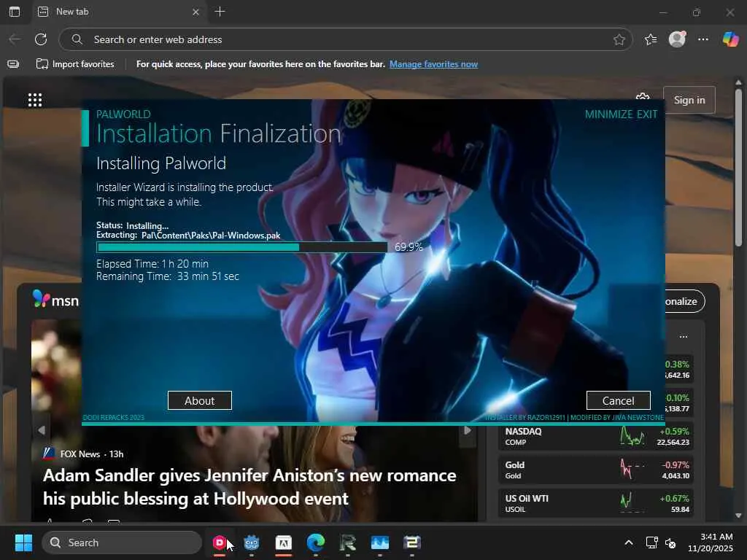Open the Godot engine taskbar icon
This screenshot has width=747, height=560.
click(x=251, y=542)
